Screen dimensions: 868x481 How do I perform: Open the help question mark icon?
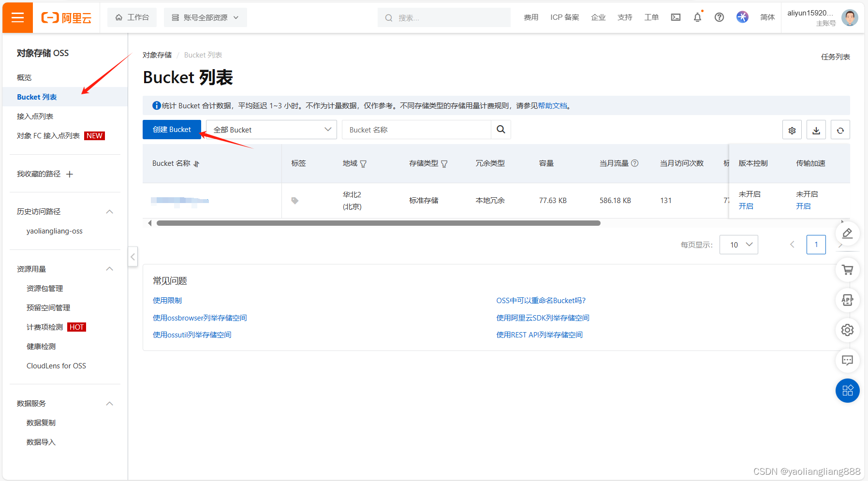(x=719, y=17)
